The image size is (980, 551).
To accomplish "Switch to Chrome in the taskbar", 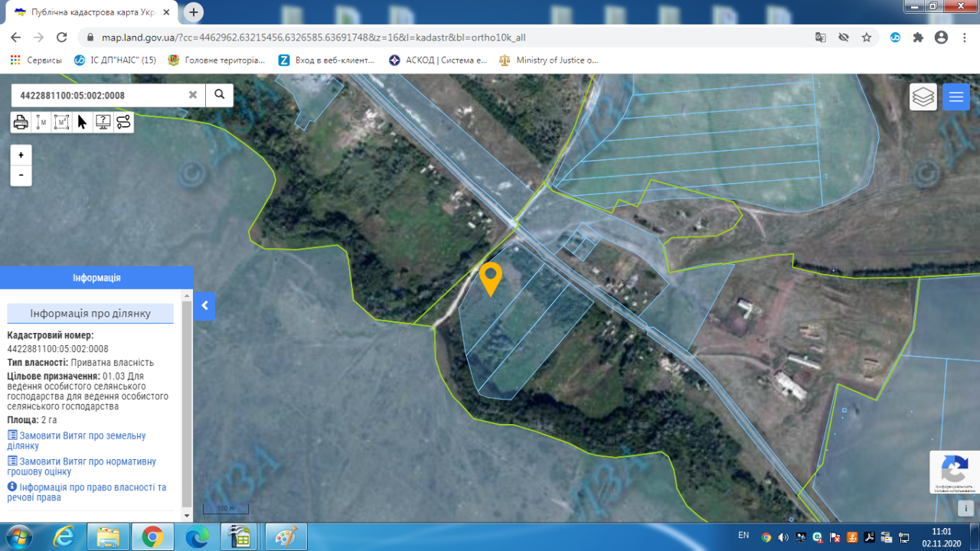I will click(x=152, y=537).
